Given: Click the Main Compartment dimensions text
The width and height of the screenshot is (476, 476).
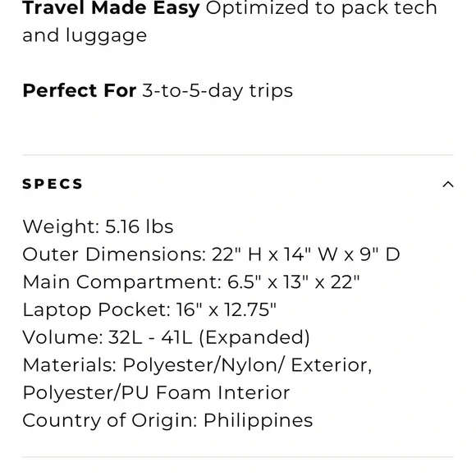Looking at the screenshot, I should pos(191,282).
